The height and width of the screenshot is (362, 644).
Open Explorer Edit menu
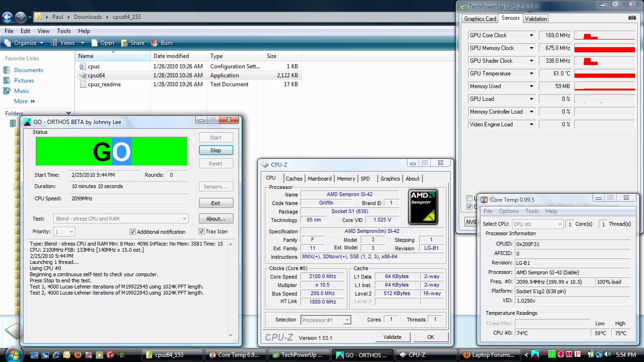click(25, 31)
